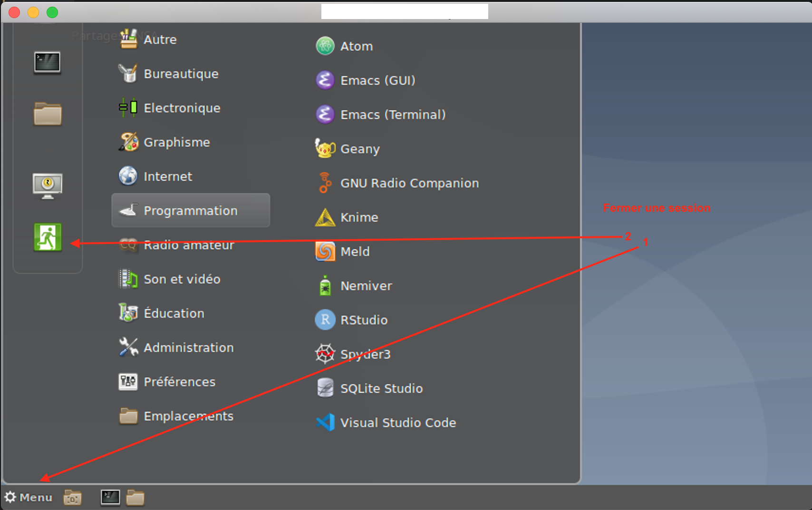Click the Knime text label

pyautogui.click(x=359, y=217)
